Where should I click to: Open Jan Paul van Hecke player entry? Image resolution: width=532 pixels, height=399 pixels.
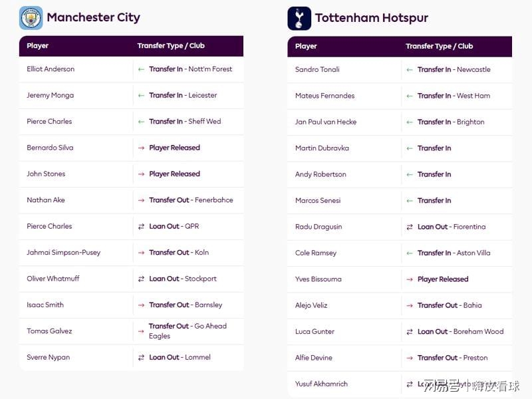(326, 122)
